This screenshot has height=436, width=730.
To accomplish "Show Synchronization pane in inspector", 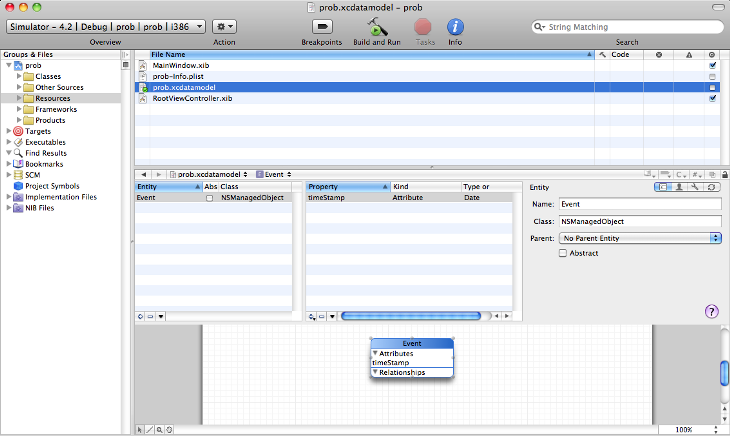I will pyautogui.click(x=711, y=187).
